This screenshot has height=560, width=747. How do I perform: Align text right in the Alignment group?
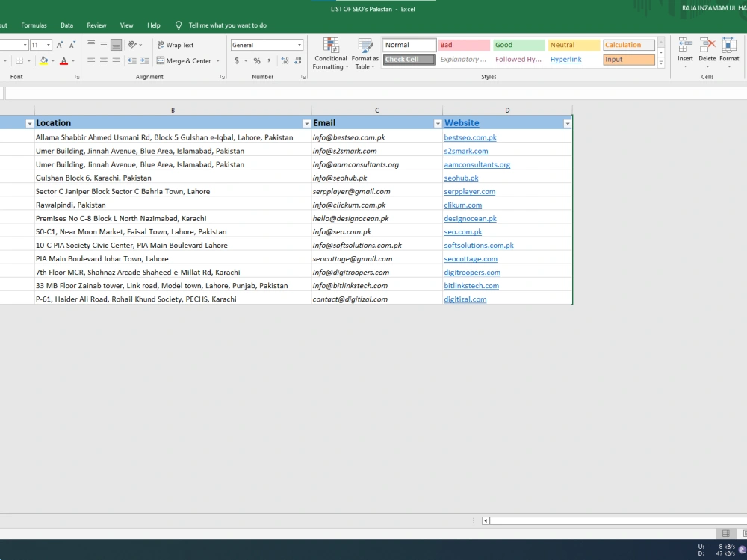[x=116, y=60]
